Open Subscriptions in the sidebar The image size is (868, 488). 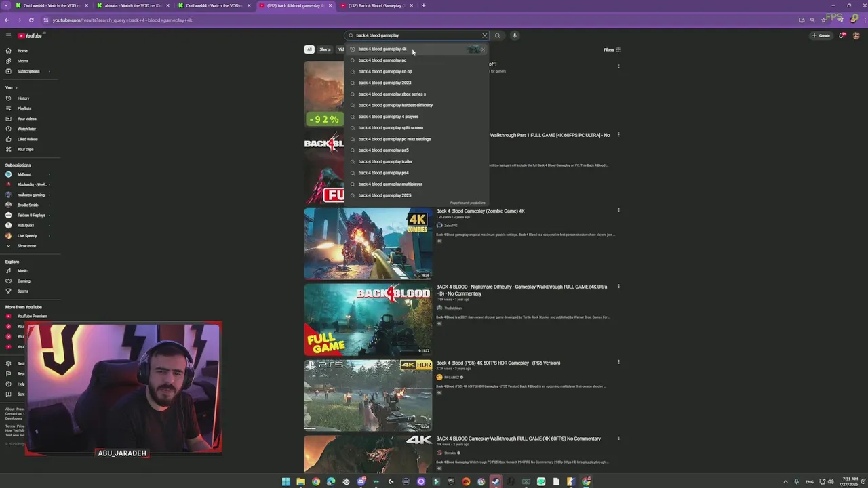[x=28, y=71]
